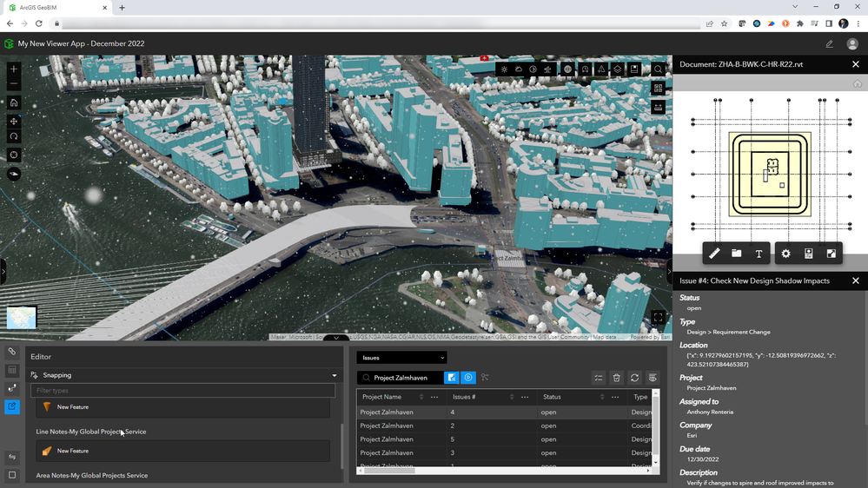This screenshot has height=488, width=868.
Task: Open the user account profile
Action: click(852, 43)
